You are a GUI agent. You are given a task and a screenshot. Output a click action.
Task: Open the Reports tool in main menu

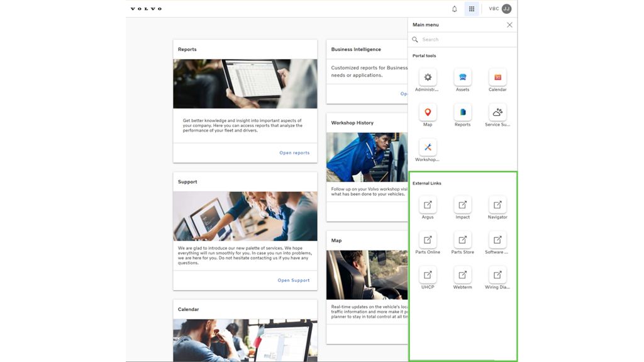click(462, 113)
